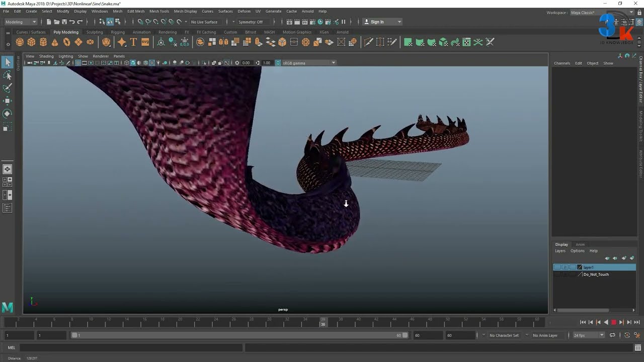Click the Redo arrow icon
Image resolution: width=644 pixels, height=362 pixels.
pos(79,22)
